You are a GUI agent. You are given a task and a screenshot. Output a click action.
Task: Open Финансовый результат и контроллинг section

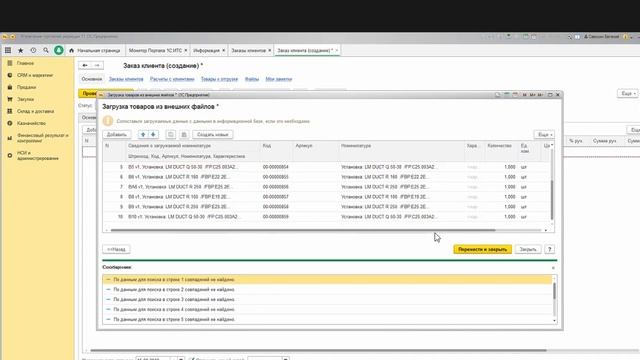click(43, 138)
